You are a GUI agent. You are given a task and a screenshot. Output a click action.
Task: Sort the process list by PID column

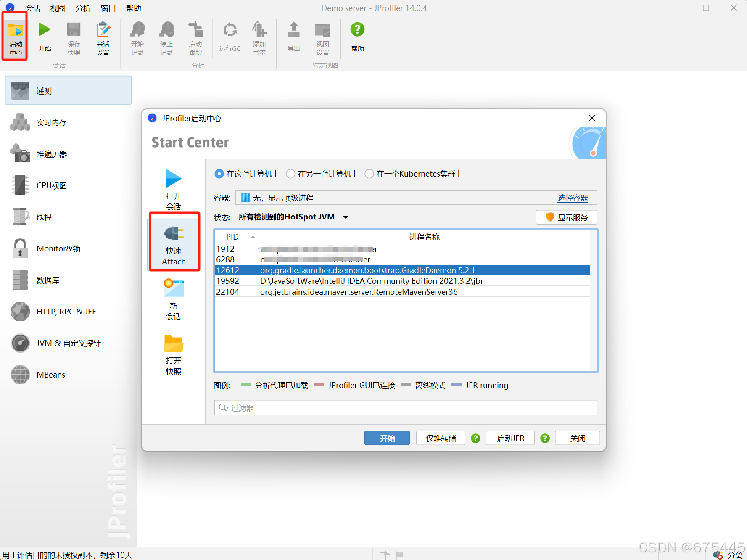pyautogui.click(x=237, y=237)
